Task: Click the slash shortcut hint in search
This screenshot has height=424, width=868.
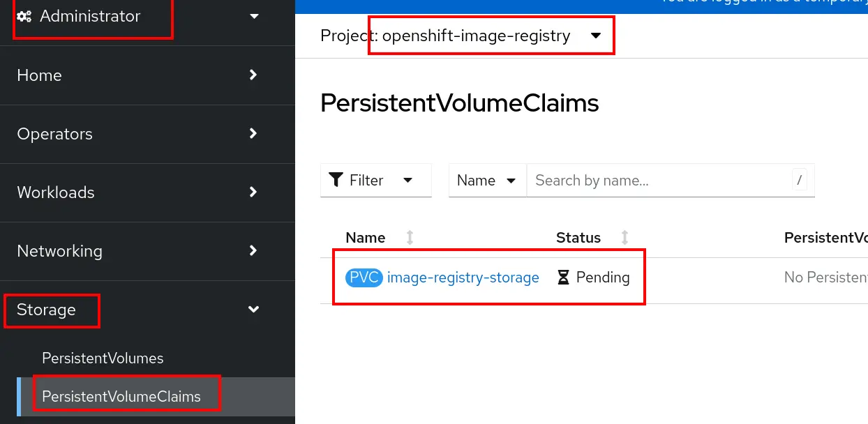Action: click(x=800, y=181)
